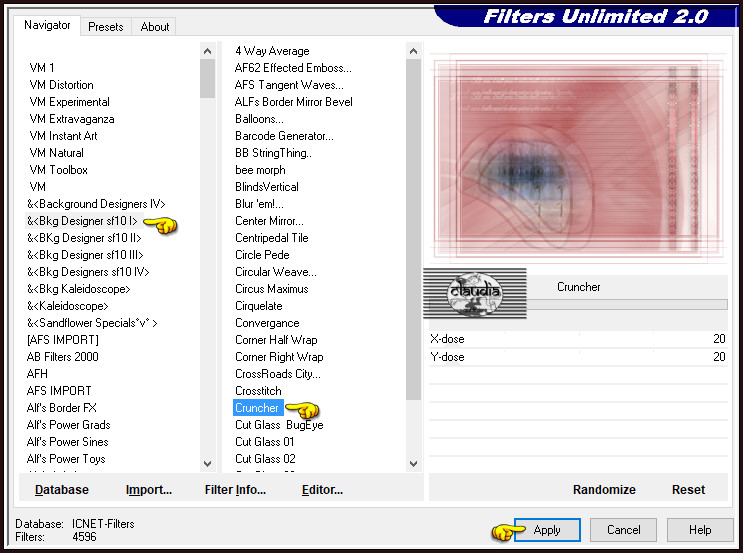The image size is (743, 553).
Task: Open the About tab
Action: [x=154, y=27]
